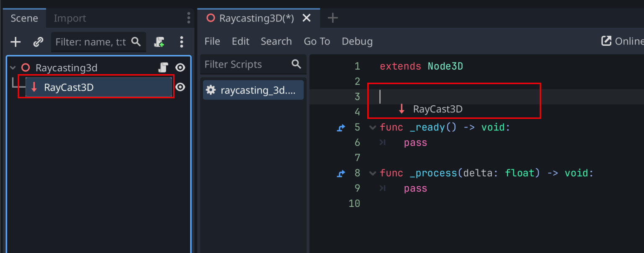The width and height of the screenshot is (644, 253).
Task: Switch to the Import tab
Action: pos(70,18)
